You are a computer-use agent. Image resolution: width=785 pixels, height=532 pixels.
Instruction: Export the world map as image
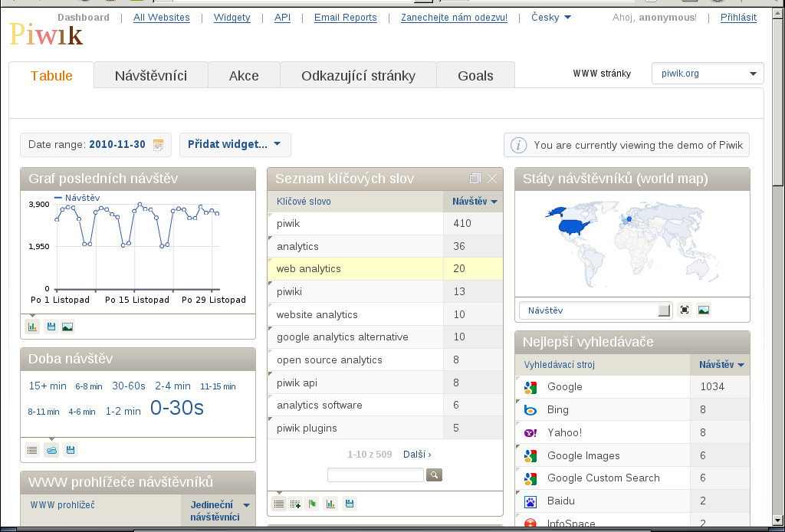(704, 310)
